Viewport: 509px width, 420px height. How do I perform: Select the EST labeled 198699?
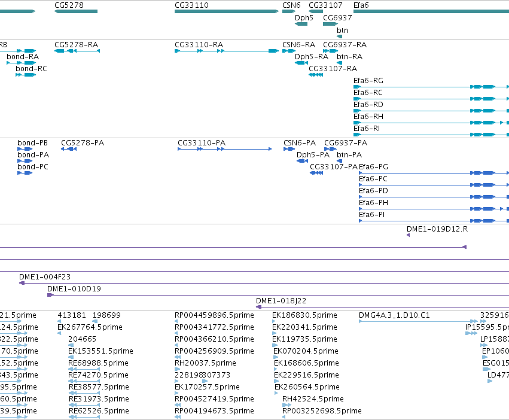pyautogui.click(x=106, y=315)
